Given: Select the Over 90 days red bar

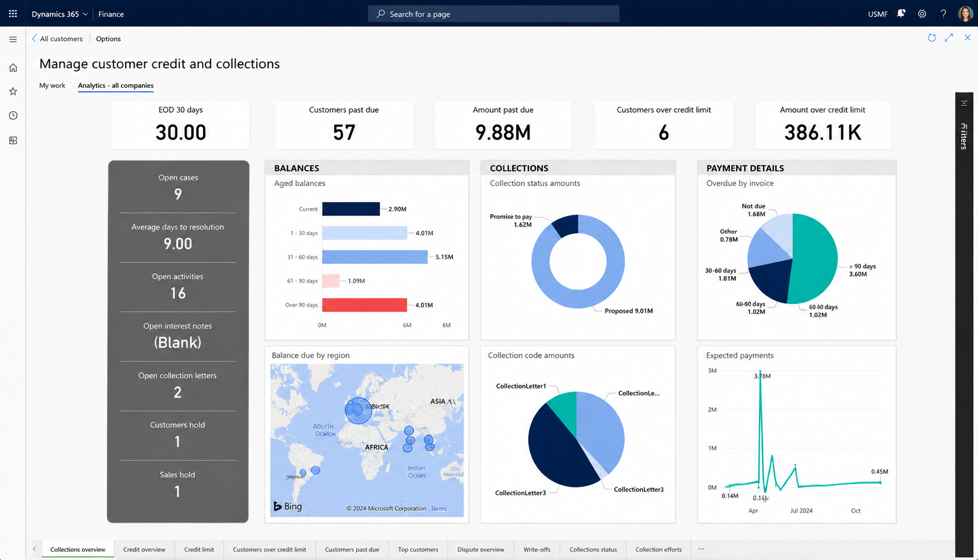Looking at the screenshot, I should tap(364, 305).
